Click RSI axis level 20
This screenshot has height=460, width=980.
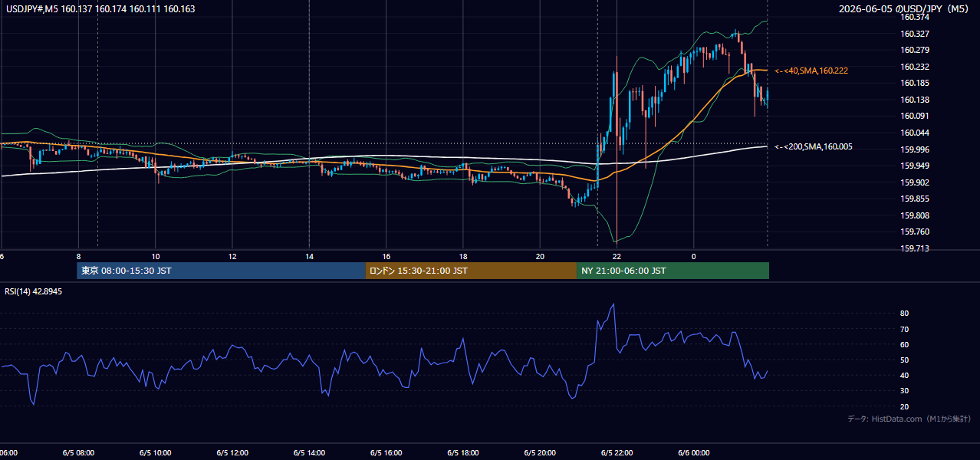tap(905, 406)
